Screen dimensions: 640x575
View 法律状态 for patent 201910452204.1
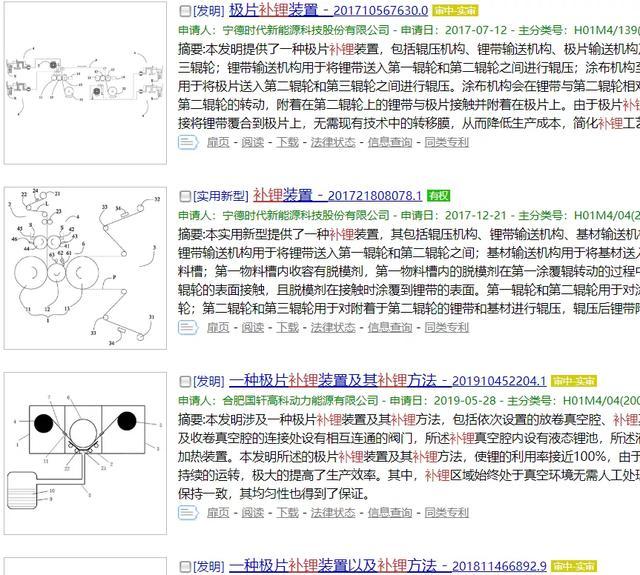pyautogui.click(x=333, y=512)
